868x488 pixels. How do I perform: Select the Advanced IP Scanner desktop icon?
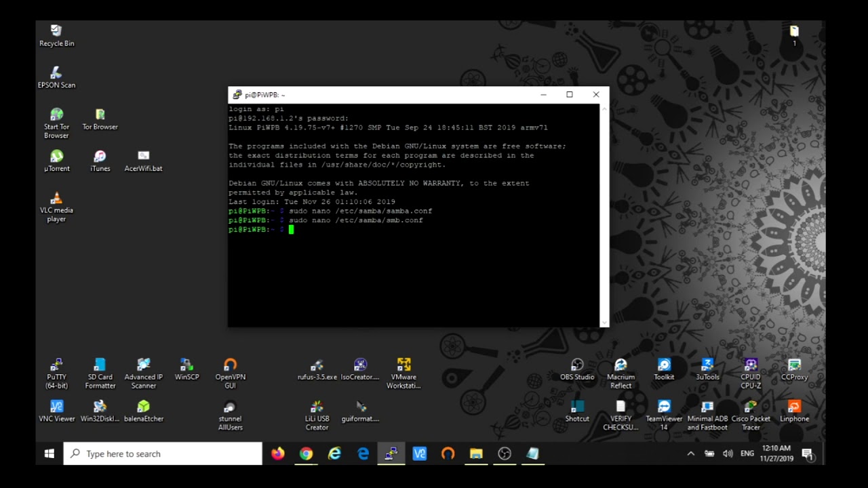[143, 373]
